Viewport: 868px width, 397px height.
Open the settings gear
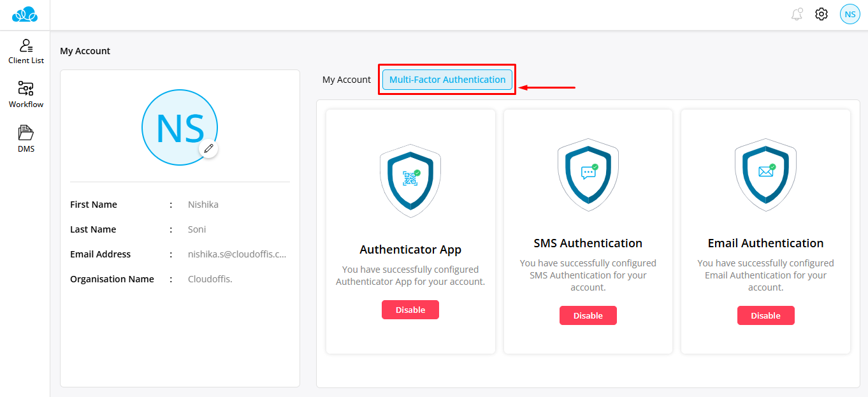[821, 14]
